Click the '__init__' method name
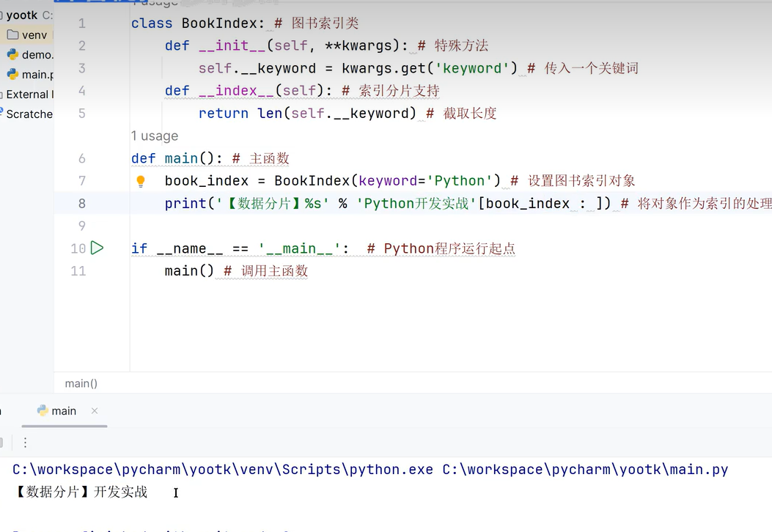772x532 pixels. click(232, 45)
